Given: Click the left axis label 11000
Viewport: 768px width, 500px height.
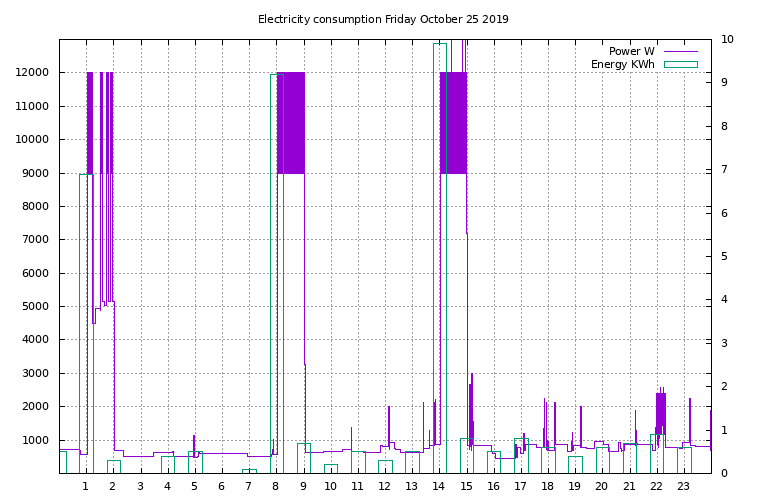Looking at the screenshot, I should pyautogui.click(x=32, y=106).
